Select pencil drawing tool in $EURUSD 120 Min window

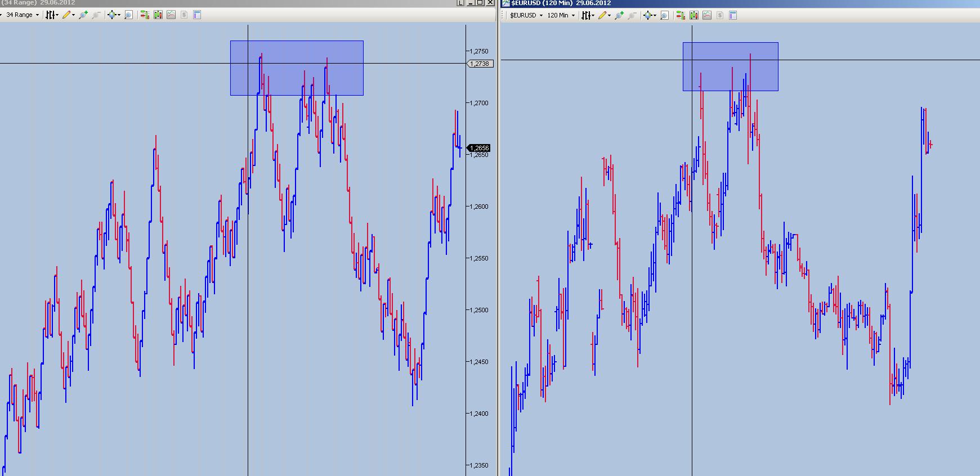[x=602, y=15]
